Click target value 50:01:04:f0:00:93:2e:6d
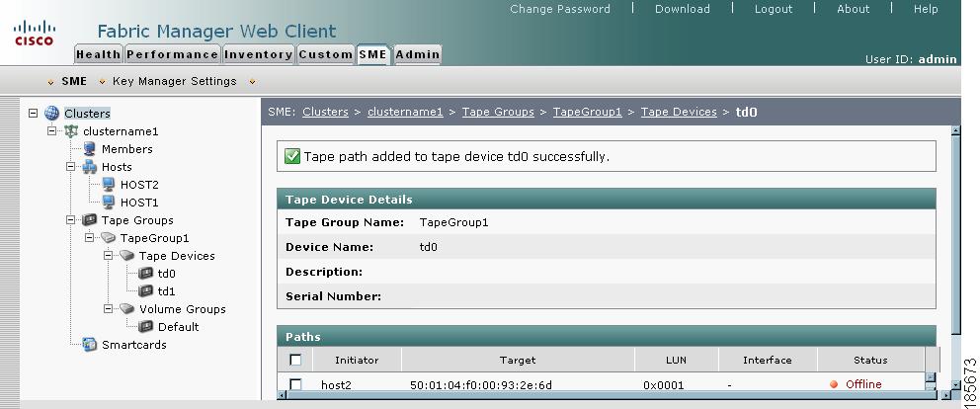 coord(481,384)
